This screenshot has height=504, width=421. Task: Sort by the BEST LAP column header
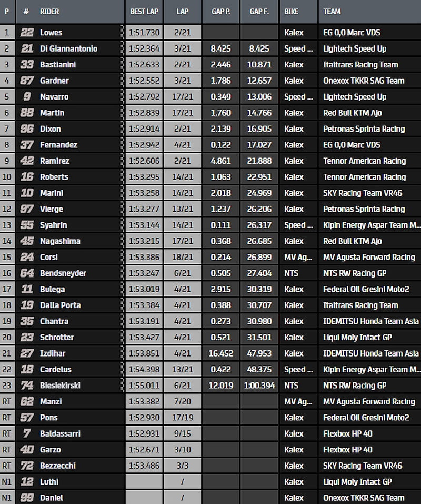[143, 11]
